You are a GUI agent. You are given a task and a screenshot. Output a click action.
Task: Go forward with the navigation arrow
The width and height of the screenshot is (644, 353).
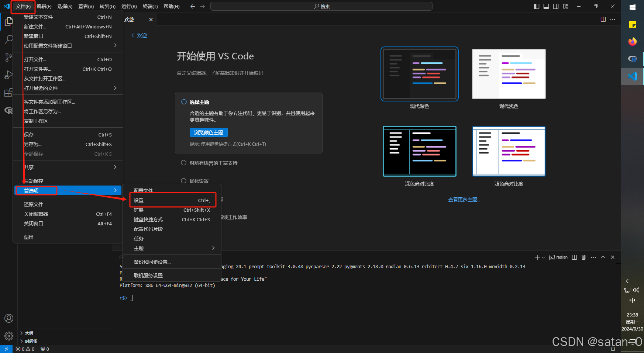[x=202, y=6]
